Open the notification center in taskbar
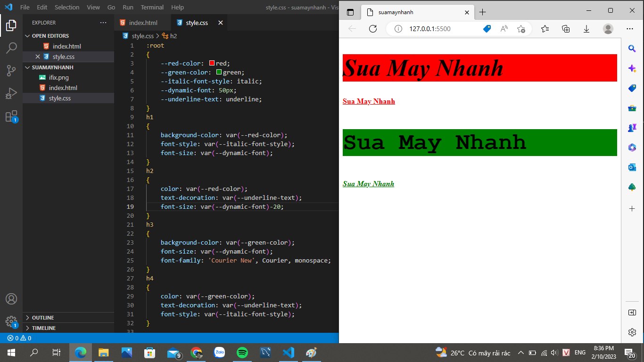 click(x=630, y=353)
